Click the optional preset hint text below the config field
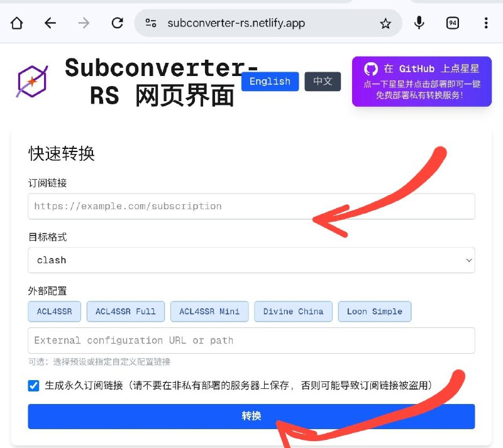Image resolution: width=503 pixels, height=448 pixels. pyautogui.click(x=99, y=362)
